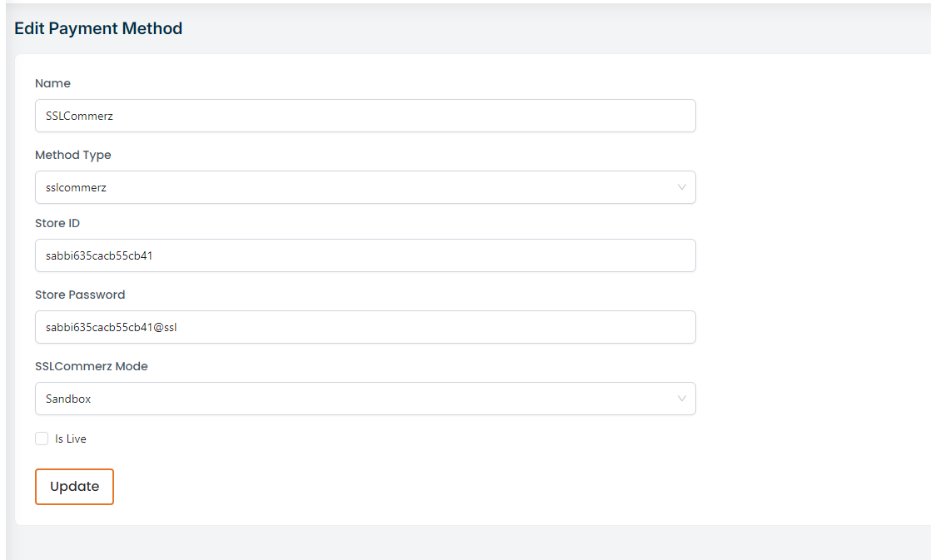Click the Store Password label
The image size is (931, 560).
80,295
